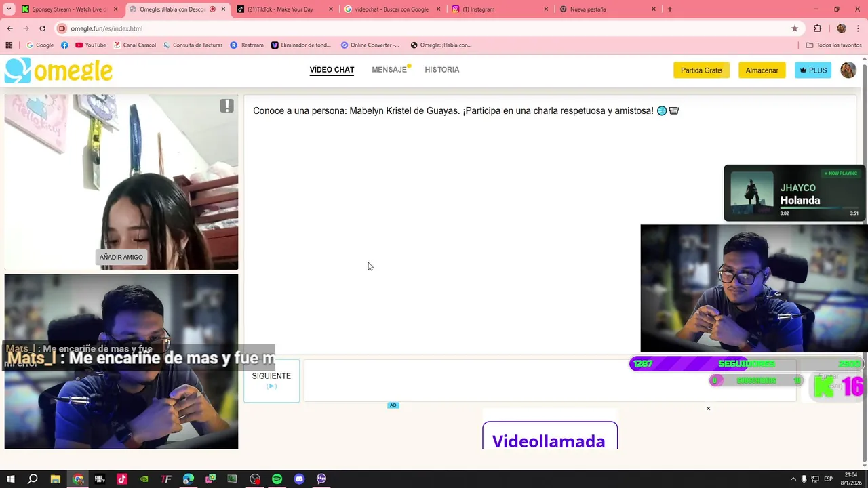The height and width of the screenshot is (488, 868).
Task: Expand the Todos los favoritos folder
Action: coord(833,45)
